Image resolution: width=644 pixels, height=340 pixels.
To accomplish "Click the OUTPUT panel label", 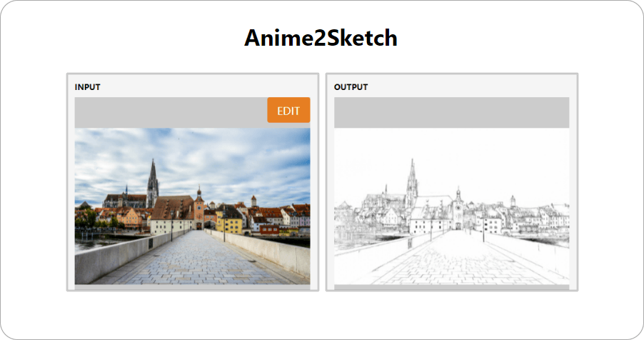I will 351,87.
